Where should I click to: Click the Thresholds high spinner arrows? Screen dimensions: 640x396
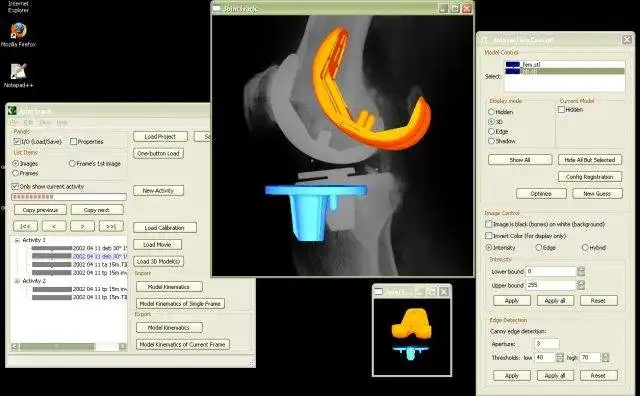pyautogui.click(x=606, y=358)
